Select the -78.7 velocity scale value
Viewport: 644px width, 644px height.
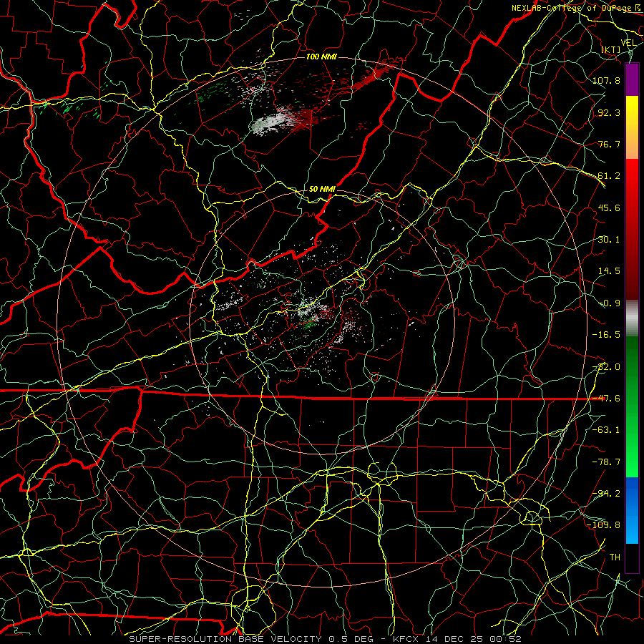pos(606,462)
